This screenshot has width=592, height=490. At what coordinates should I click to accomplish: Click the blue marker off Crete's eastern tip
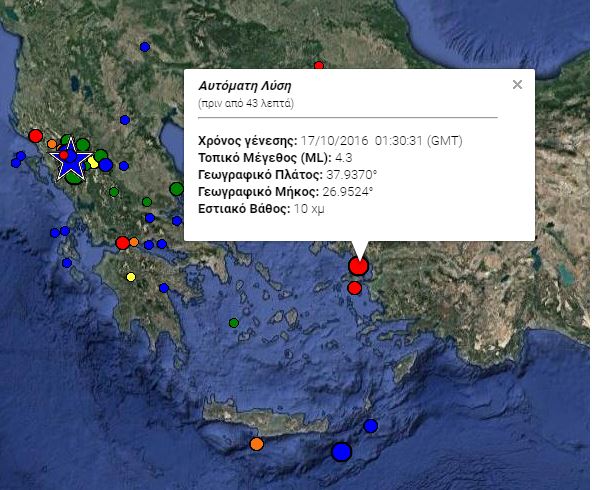pos(370,426)
